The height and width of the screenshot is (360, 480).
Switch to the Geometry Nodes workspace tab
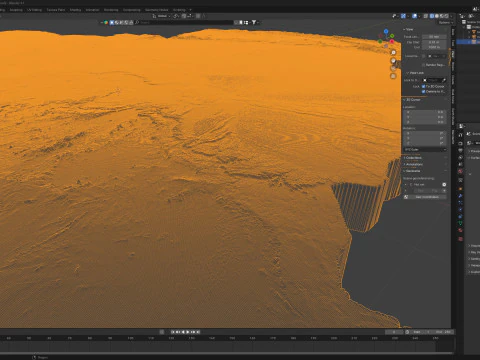click(x=156, y=10)
